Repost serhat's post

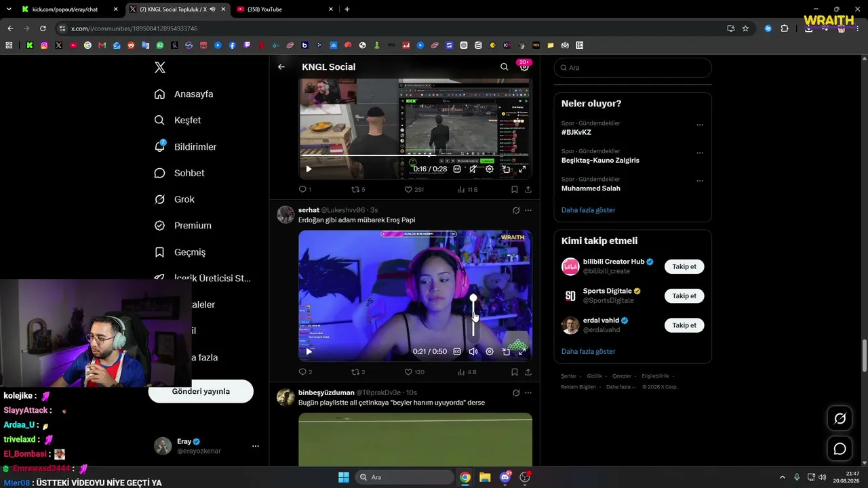358,372
